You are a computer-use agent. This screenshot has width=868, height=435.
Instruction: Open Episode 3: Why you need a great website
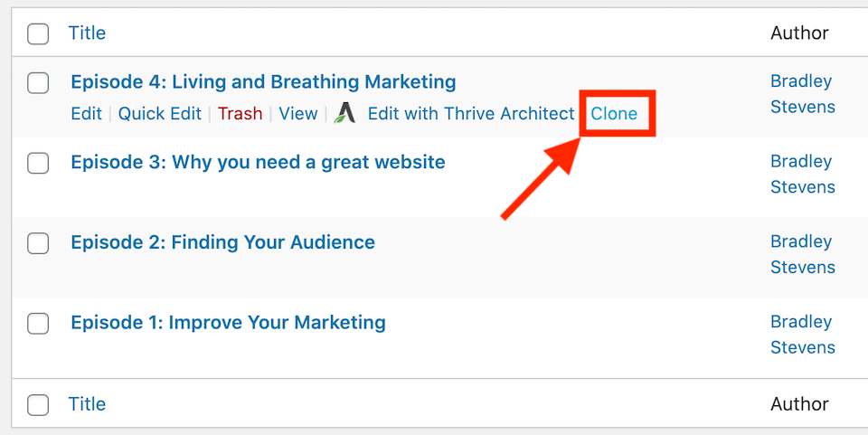coord(258,162)
